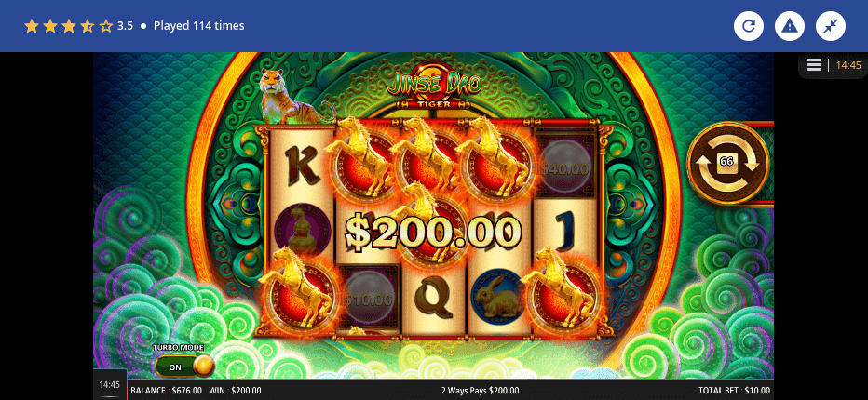868x400 pixels.
Task: Open the report problem warning icon
Action: pos(790,26)
